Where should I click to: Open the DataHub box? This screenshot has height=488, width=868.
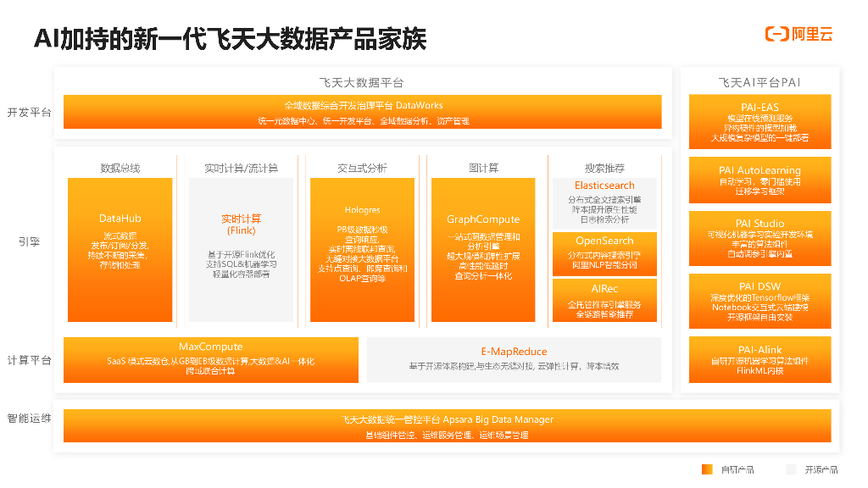pyautogui.click(x=120, y=250)
